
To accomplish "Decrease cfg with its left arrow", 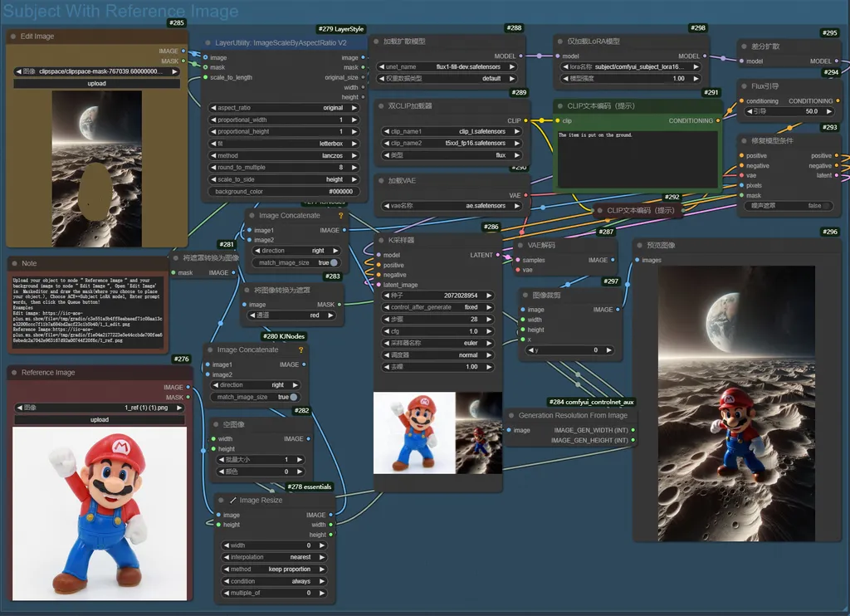I will coord(387,331).
